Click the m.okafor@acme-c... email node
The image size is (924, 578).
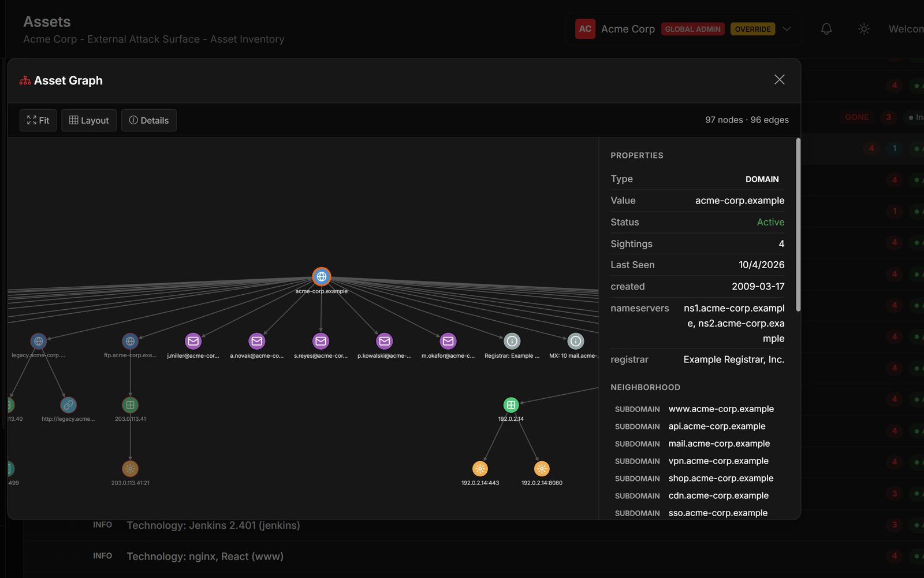tap(448, 341)
